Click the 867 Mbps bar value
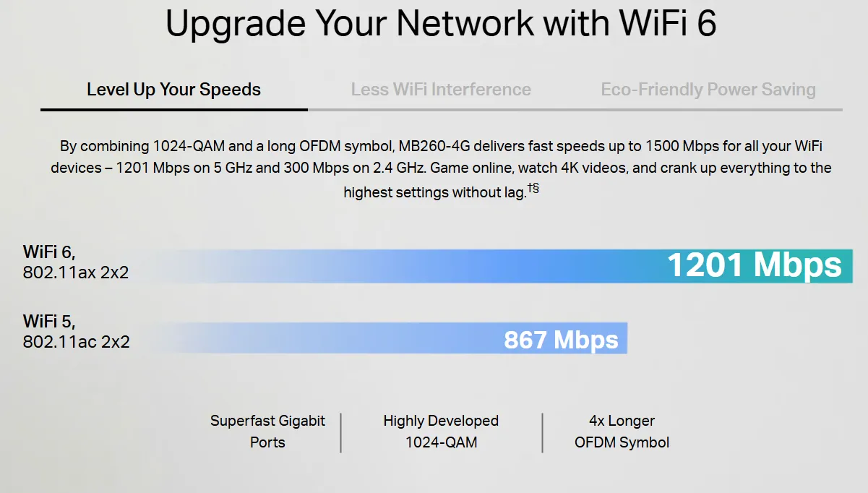 click(x=561, y=339)
